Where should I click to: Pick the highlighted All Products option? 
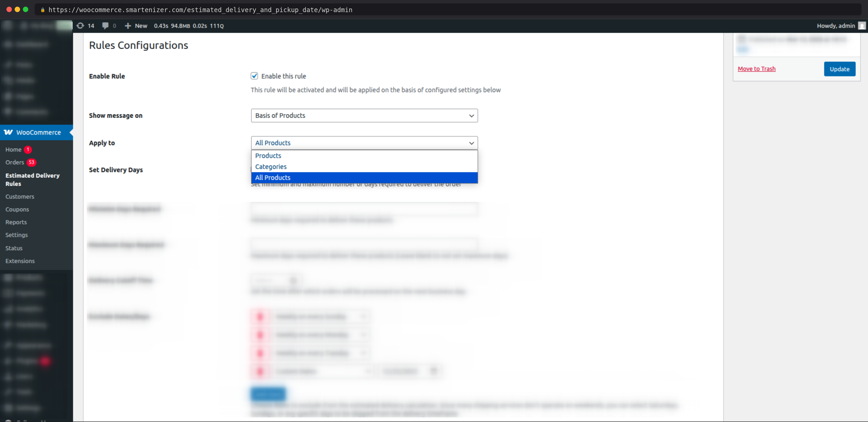(273, 178)
